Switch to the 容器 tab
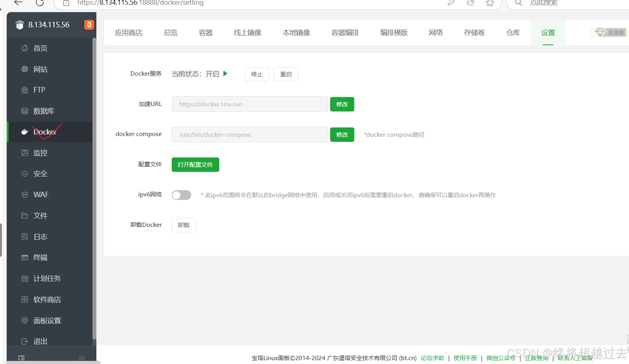629x364 pixels. coord(206,33)
